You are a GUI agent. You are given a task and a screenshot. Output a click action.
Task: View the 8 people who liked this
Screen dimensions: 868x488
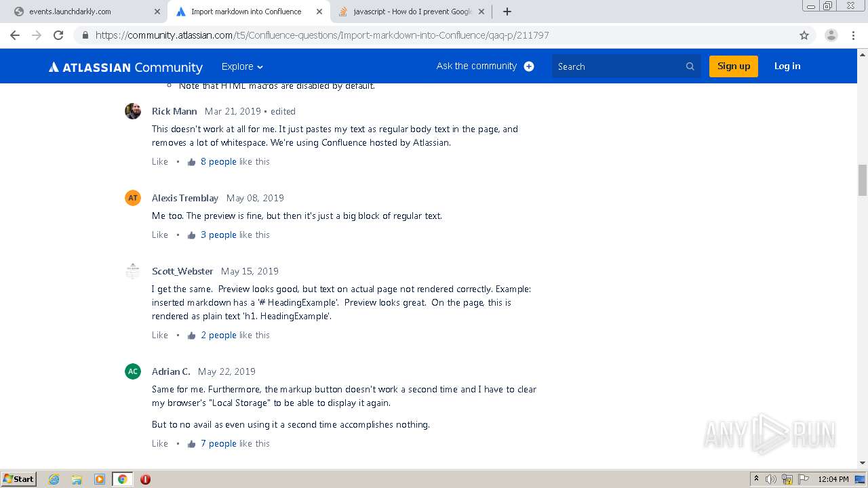[218, 161]
